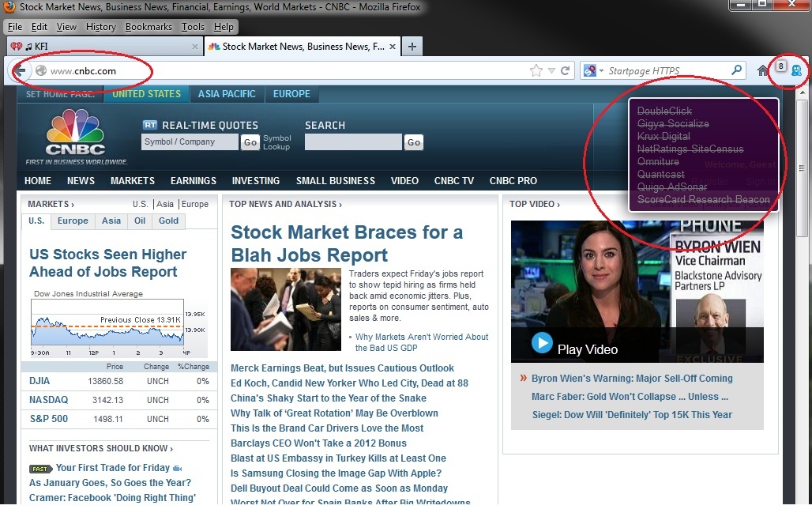This screenshot has width=812, height=528.
Task: Click the Ghostery tracker count badge
Action: click(781, 66)
